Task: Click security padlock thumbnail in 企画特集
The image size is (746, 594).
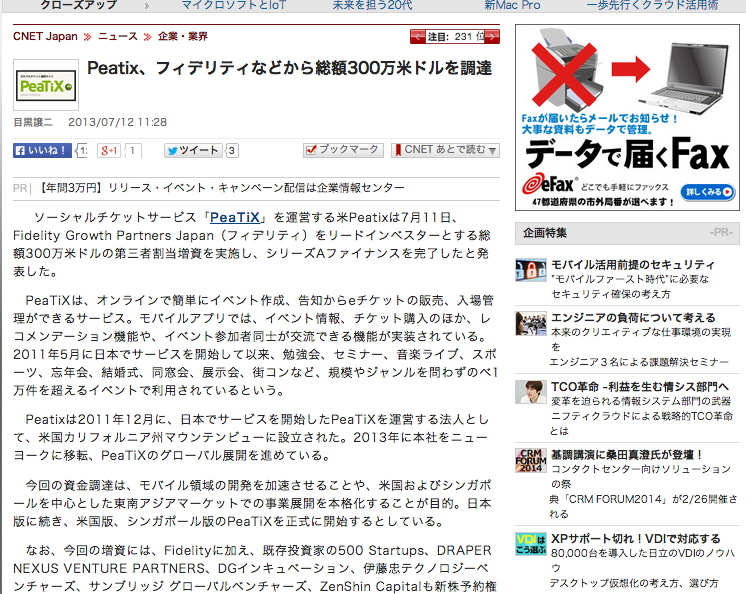Action: (x=530, y=270)
